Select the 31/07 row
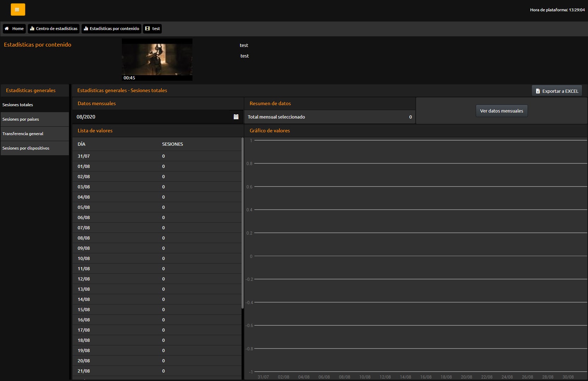This screenshot has width=588, height=381. tap(157, 156)
